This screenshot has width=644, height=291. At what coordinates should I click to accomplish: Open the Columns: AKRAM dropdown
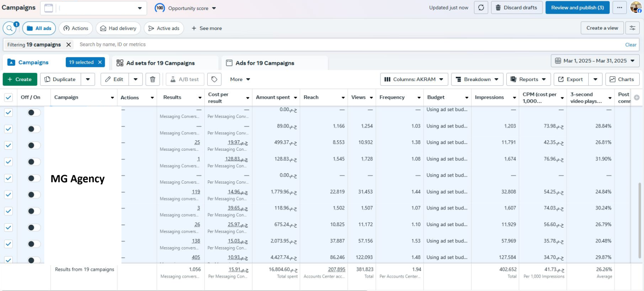point(414,79)
